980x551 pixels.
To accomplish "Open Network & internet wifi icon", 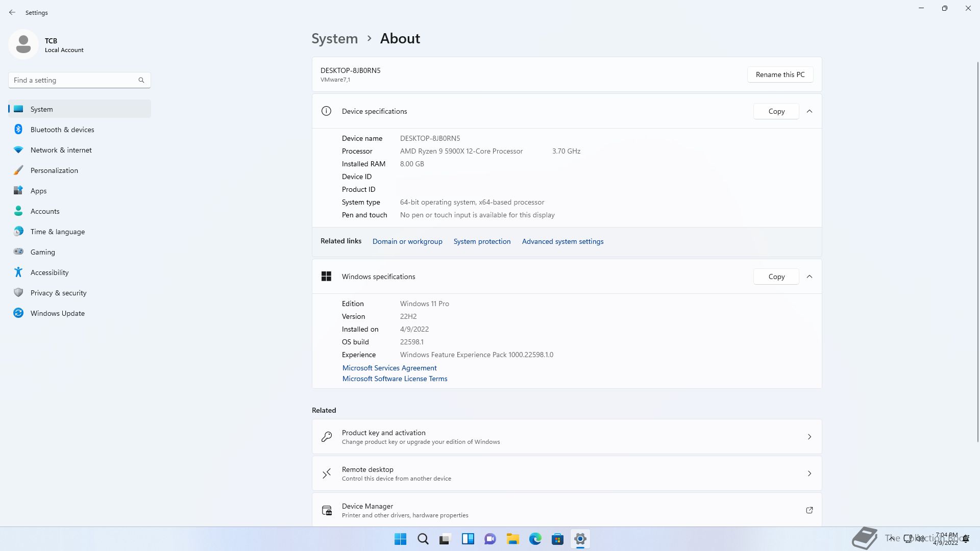I will [18, 150].
